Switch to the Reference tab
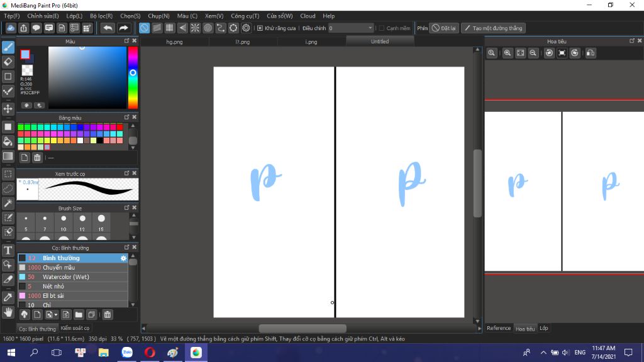This screenshot has width=644, height=362. (x=499, y=328)
